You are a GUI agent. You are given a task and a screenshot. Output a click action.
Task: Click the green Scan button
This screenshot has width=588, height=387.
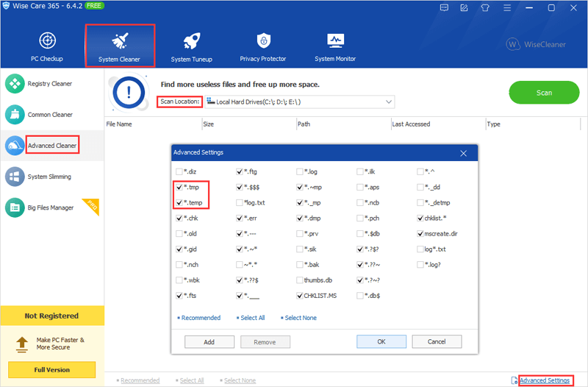coord(544,93)
